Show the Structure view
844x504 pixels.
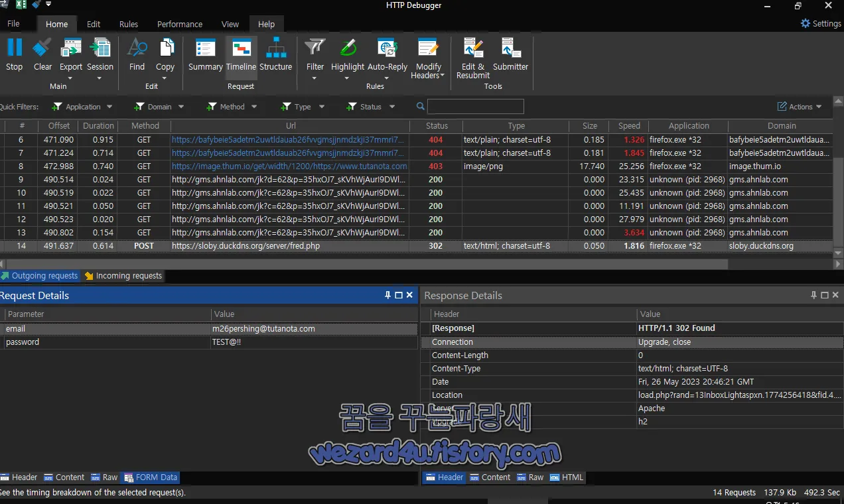[x=276, y=54]
